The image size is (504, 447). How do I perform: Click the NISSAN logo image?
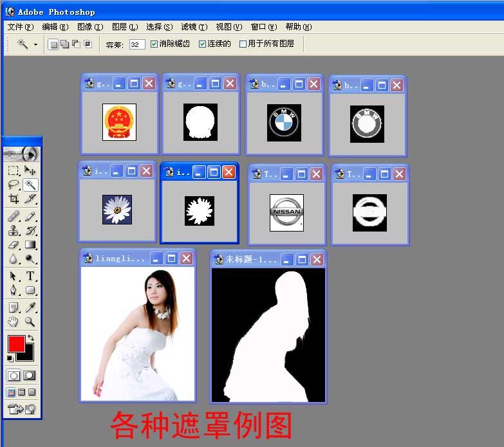click(x=286, y=213)
